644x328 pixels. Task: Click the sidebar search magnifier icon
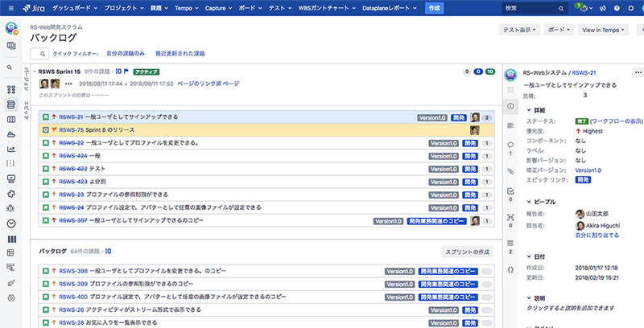pyautogui.click(x=10, y=68)
